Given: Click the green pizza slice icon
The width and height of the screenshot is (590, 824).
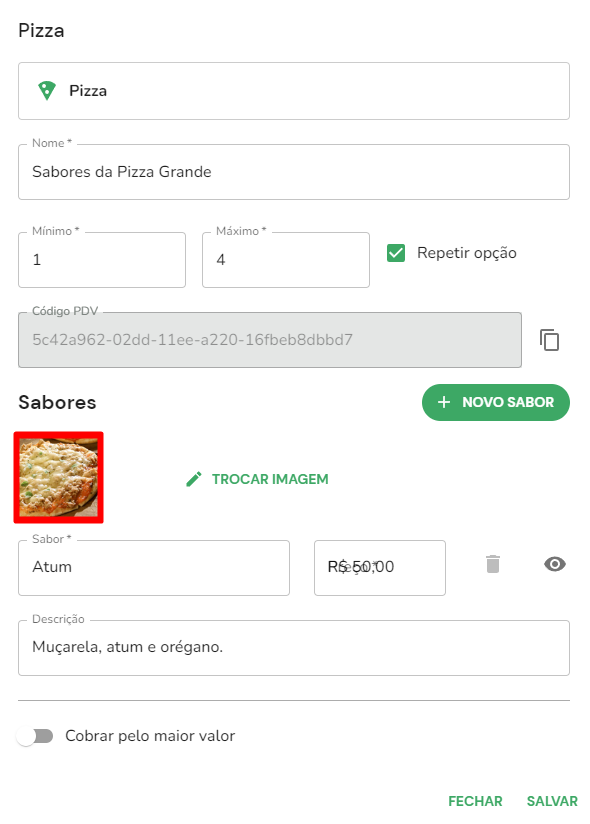Looking at the screenshot, I should click(47, 90).
